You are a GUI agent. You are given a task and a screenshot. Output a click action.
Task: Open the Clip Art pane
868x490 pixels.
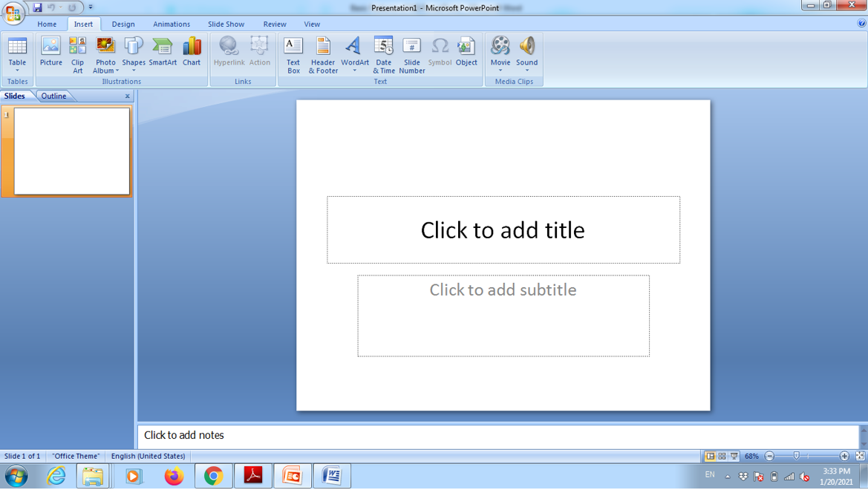coord(77,54)
